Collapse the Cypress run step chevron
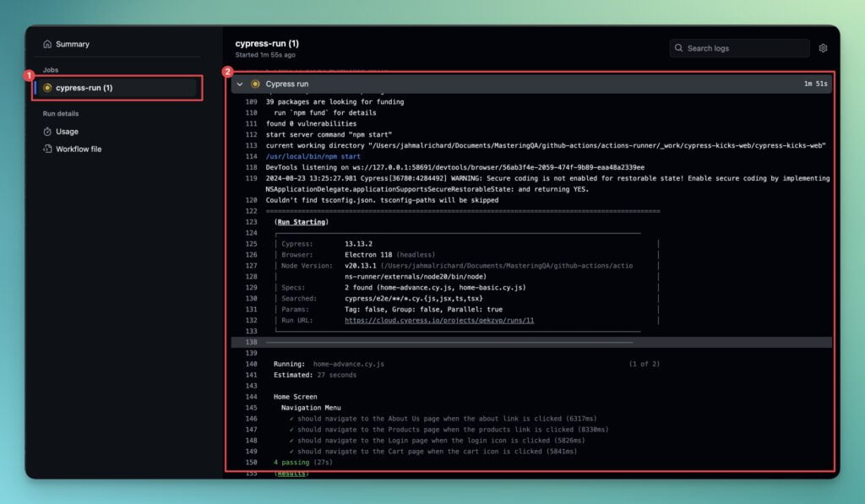 239,84
